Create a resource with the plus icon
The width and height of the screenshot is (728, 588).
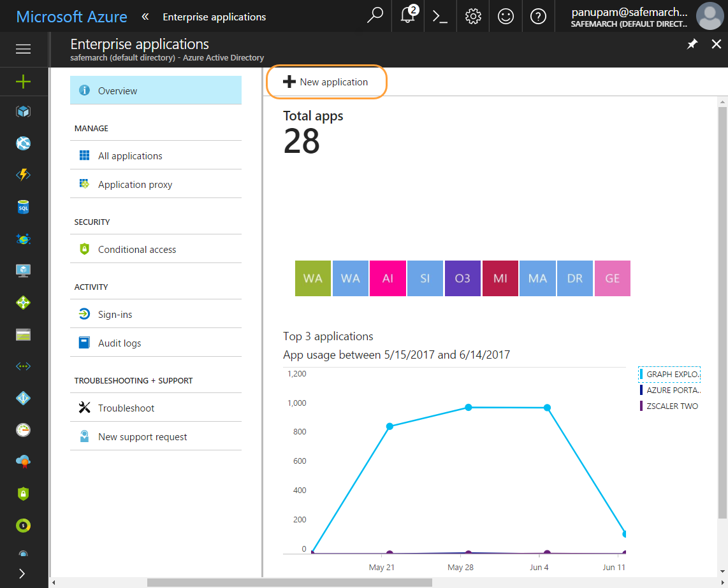click(23, 82)
